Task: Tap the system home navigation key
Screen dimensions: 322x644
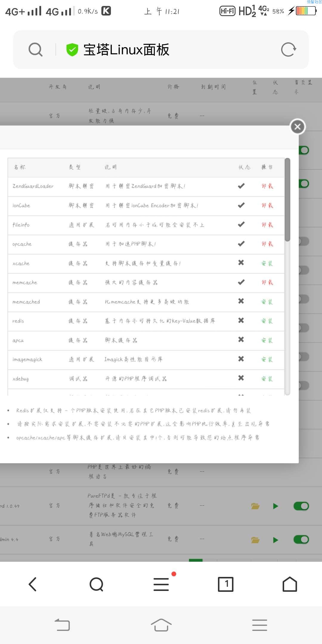Action: [161, 625]
